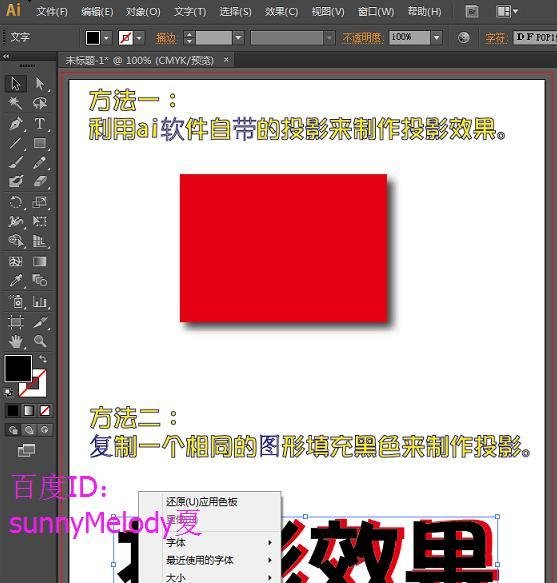Open the stroke color dropdown in control bar

(139, 38)
